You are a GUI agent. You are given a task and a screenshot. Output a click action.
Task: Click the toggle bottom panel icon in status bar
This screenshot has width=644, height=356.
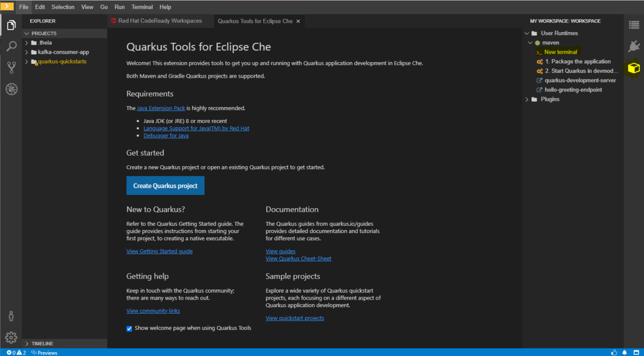tap(635, 352)
